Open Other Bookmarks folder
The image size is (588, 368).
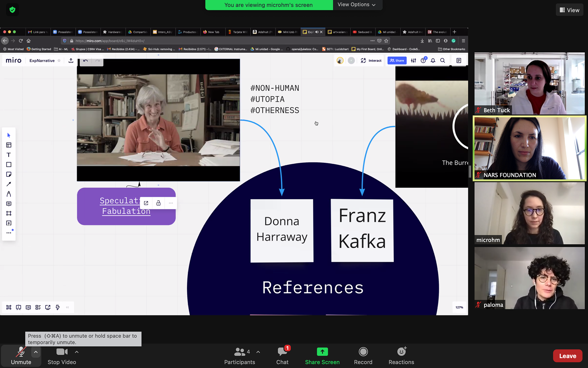452,49
